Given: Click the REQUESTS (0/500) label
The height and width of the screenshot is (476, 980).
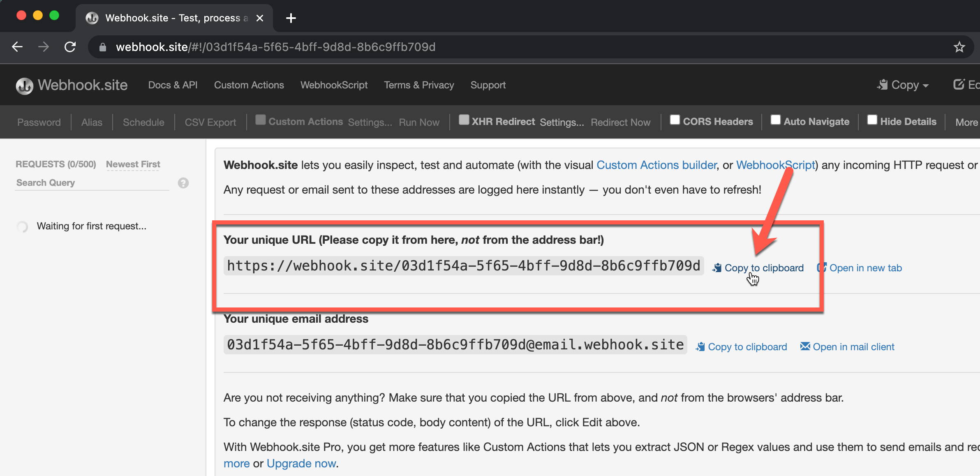Looking at the screenshot, I should (x=56, y=164).
